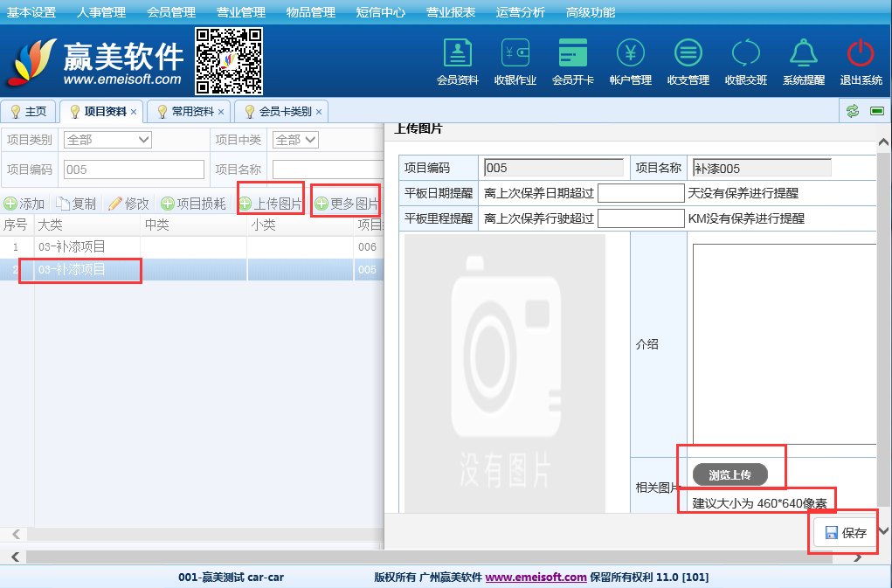Close the 会员卡类别 tab
The image size is (892, 588).
coord(319,112)
